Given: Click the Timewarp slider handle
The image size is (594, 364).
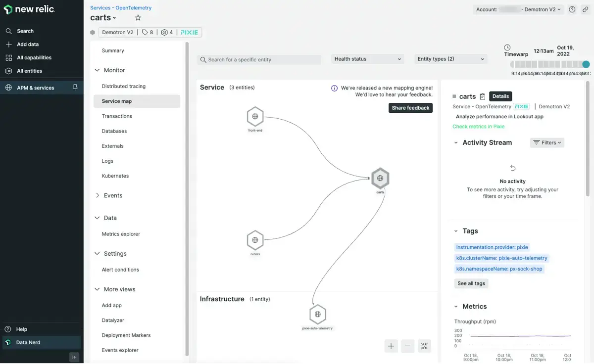Looking at the screenshot, I should click(586, 64).
